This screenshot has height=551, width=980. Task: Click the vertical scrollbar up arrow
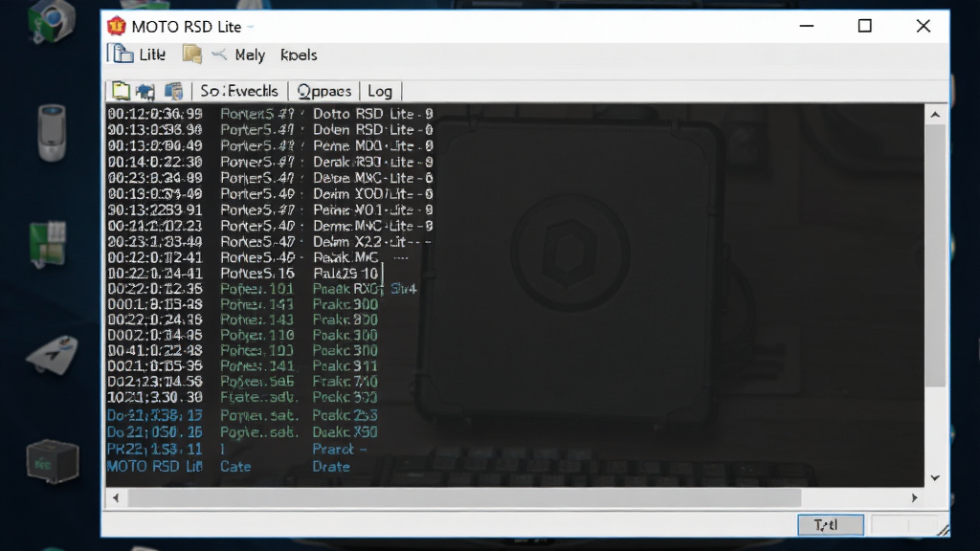[935, 115]
